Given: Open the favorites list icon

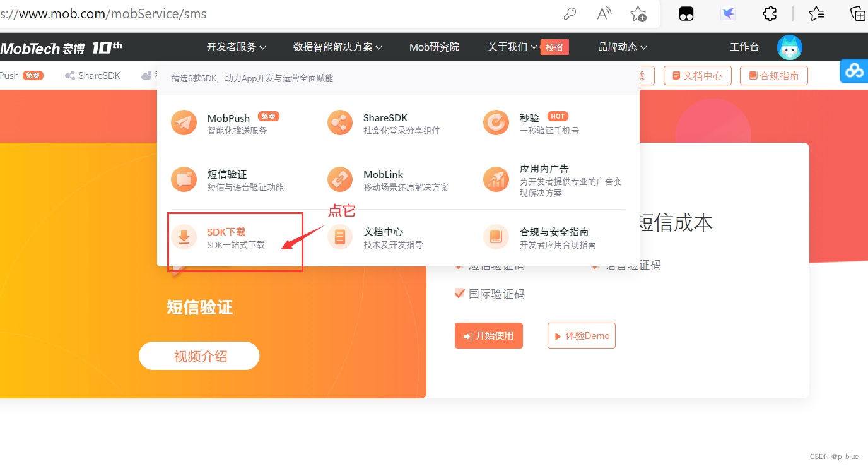Looking at the screenshot, I should pos(816,14).
